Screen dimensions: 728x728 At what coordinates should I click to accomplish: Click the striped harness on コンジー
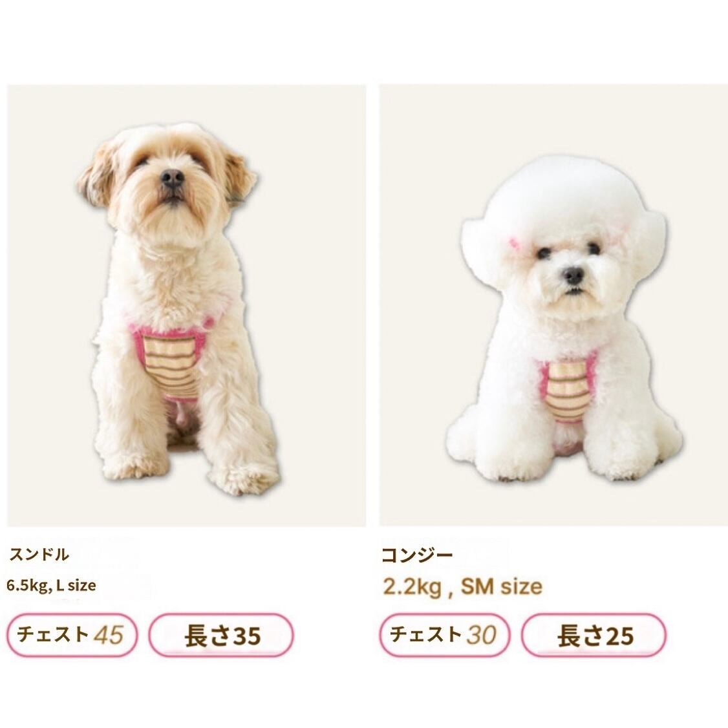pos(566,390)
